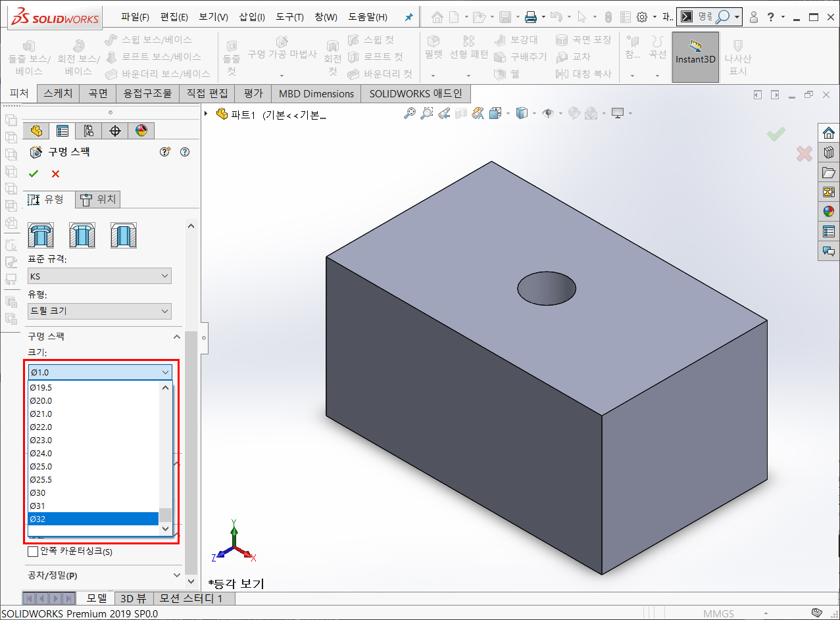Cancel hole spec with red X in panel
This screenshot has width=840, height=620.
pos(55,174)
